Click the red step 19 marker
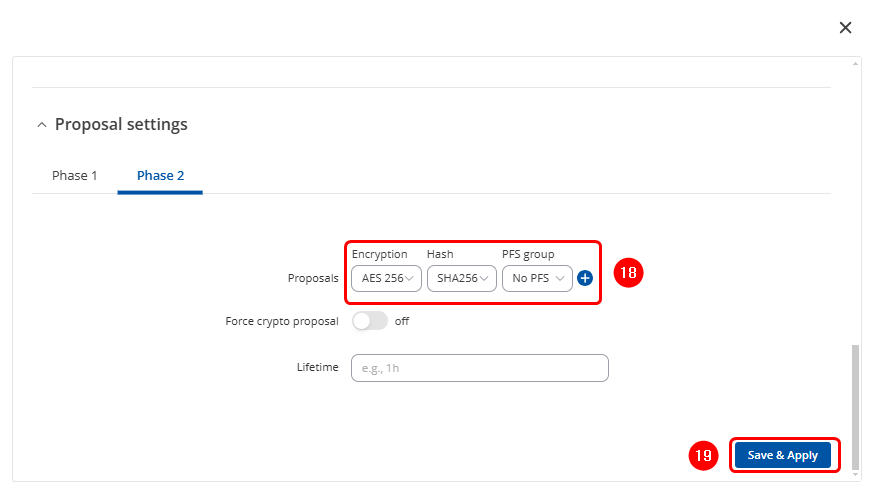The image size is (869, 494). pyautogui.click(x=704, y=455)
